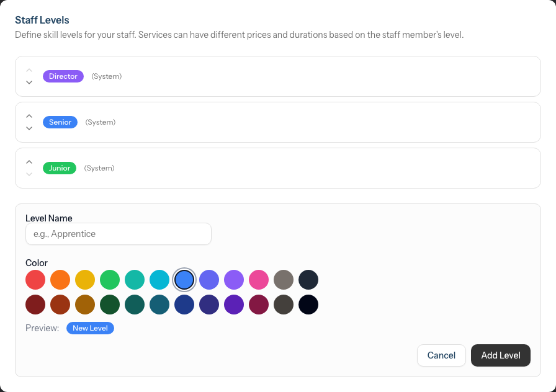Click the disabled up chevron on Director row

[29, 70]
